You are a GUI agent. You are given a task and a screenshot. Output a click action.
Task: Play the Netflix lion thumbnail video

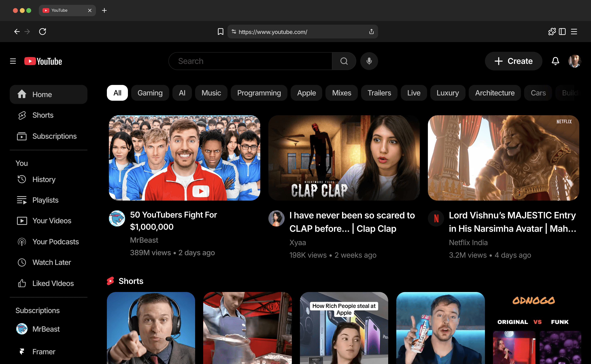503,158
